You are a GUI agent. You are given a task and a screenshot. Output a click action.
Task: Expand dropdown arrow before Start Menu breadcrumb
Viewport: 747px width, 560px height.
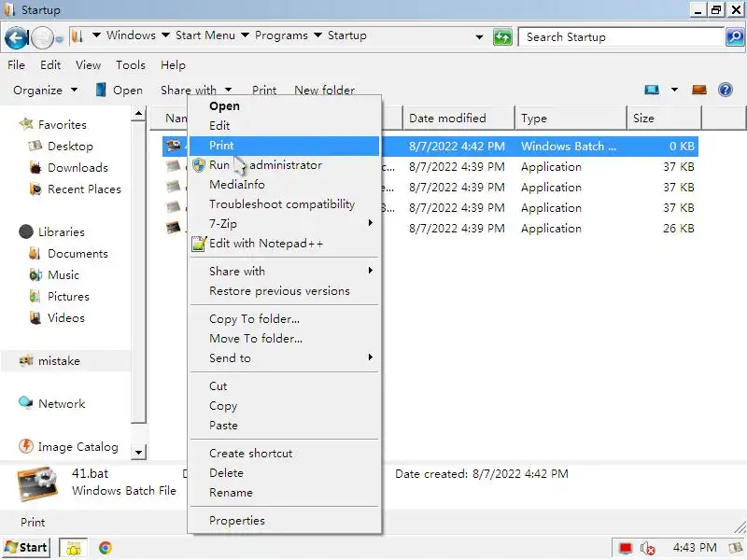tap(165, 35)
